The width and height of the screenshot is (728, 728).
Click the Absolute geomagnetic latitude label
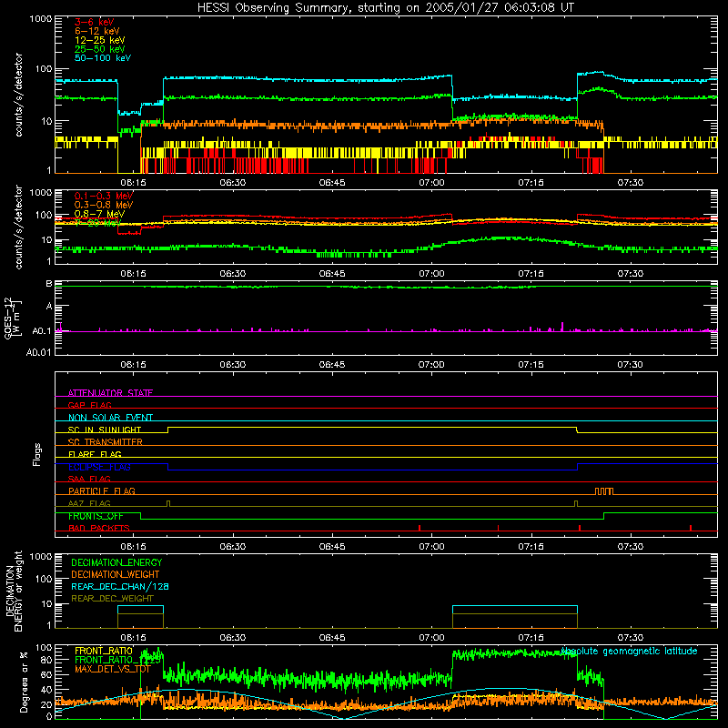(629, 651)
